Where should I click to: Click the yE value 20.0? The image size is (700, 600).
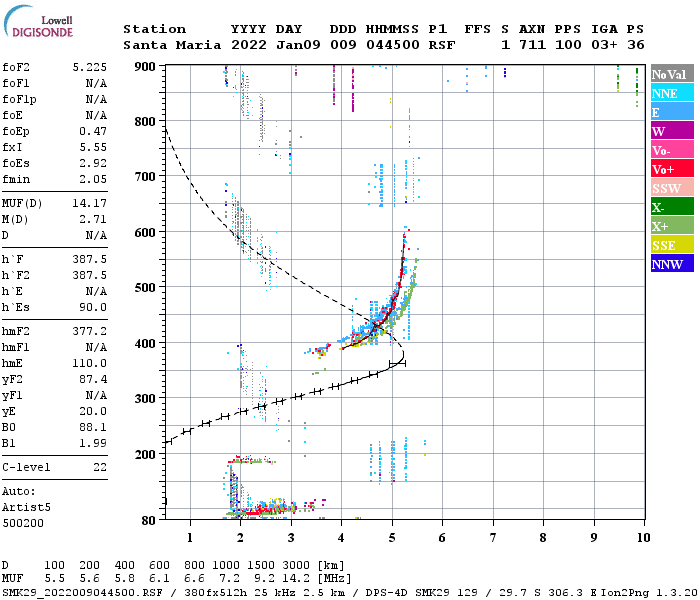93,412
